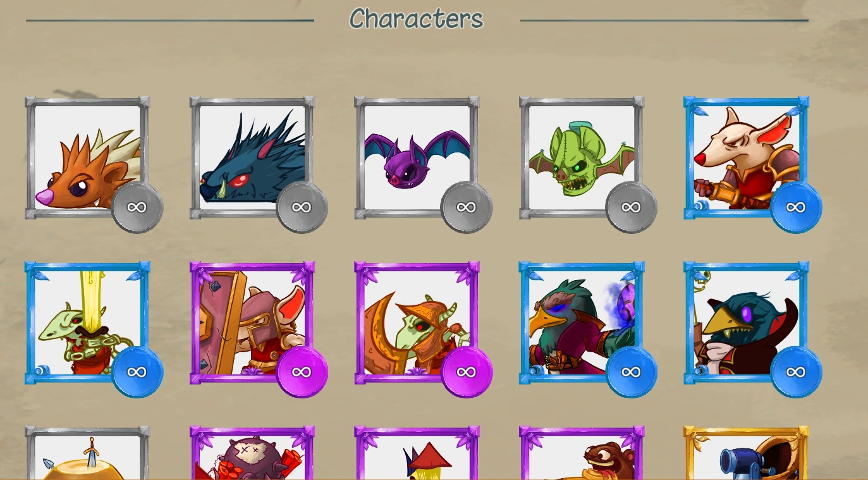Tap blue infinity badge on bird mage card
Viewport: 868px width, 480px height.
click(x=632, y=372)
